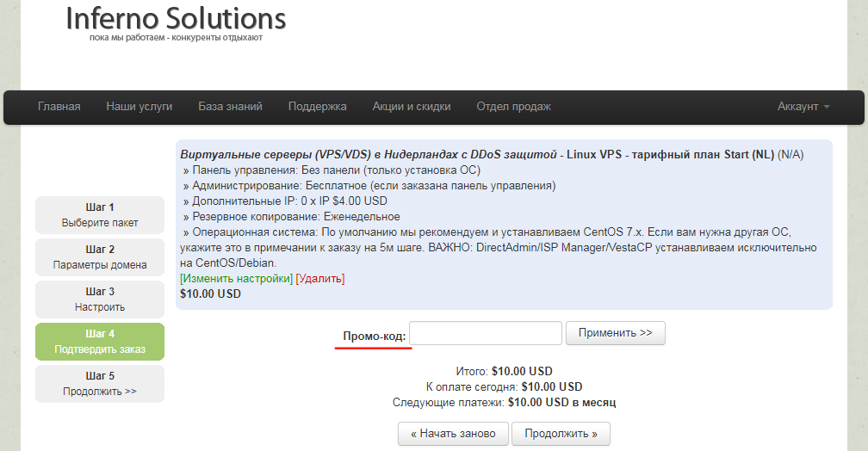Select Шаг 4 Подтвердить заказ step
This screenshot has height=451, width=868.
pos(100,342)
